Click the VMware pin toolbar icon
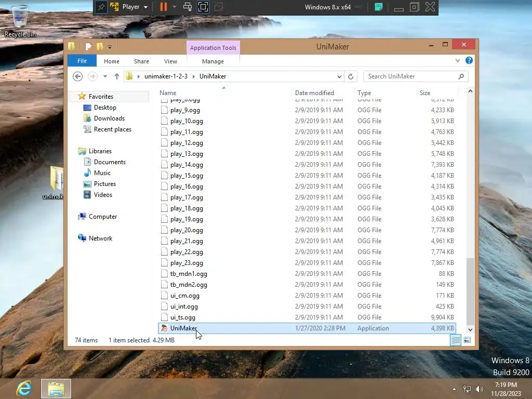Image resolution: width=532 pixels, height=399 pixels. [101, 7]
